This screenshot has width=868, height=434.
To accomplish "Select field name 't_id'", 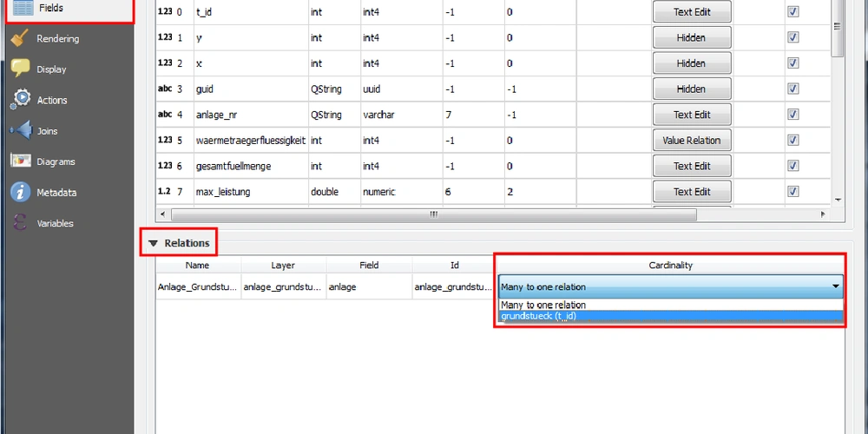I will pyautogui.click(x=251, y=12).
